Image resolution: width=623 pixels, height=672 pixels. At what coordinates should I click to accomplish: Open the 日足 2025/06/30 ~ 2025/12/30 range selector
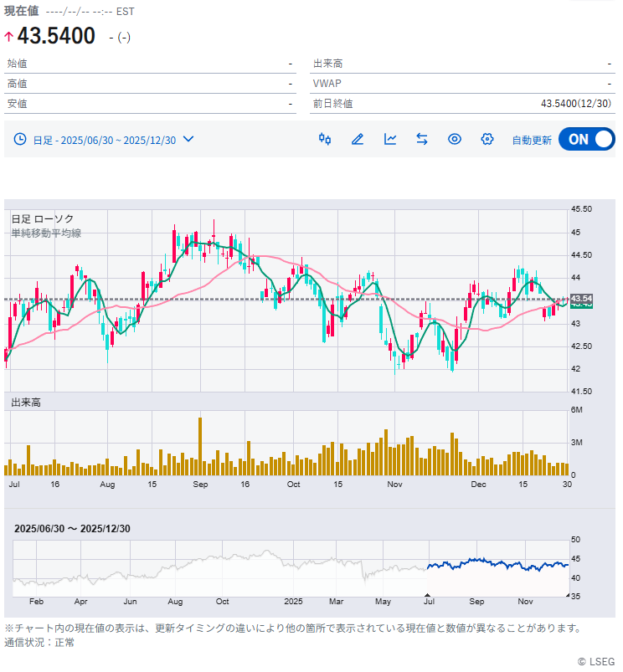coord(104,140)
